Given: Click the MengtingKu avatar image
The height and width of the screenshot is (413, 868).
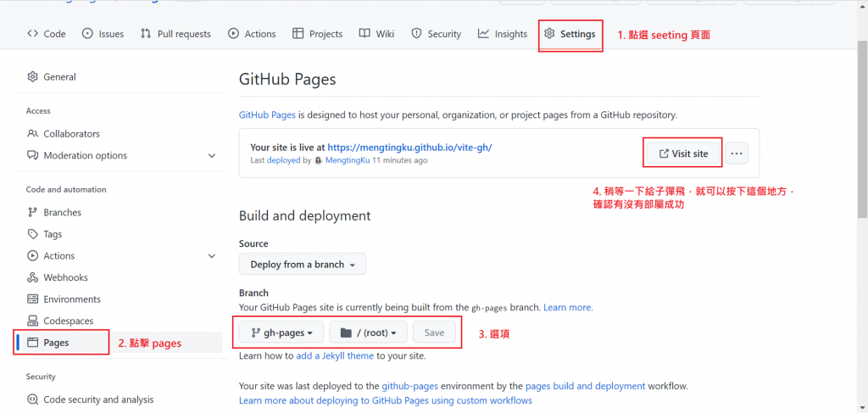Looking at the screenshot, I should tap(319, 160).
